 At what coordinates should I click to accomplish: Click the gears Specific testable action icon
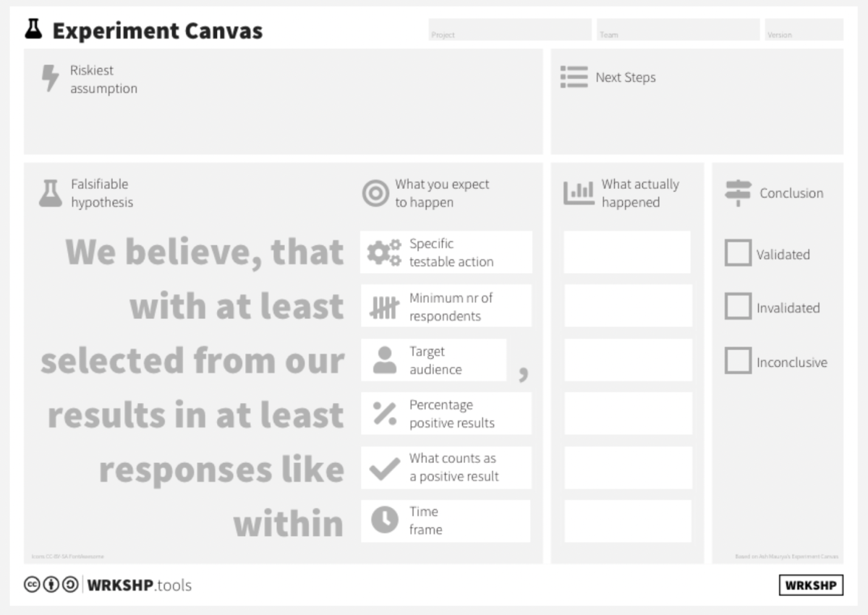[383, 253]
